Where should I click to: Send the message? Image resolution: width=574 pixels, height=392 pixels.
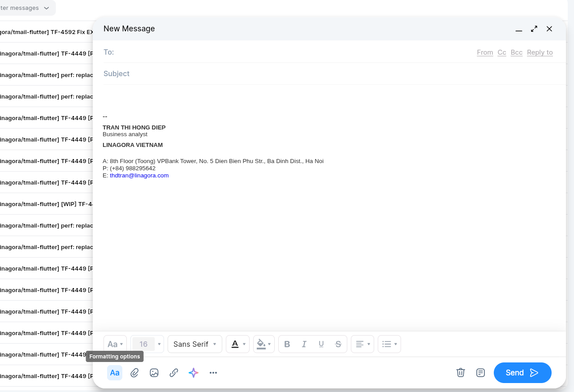pos(522,373)
